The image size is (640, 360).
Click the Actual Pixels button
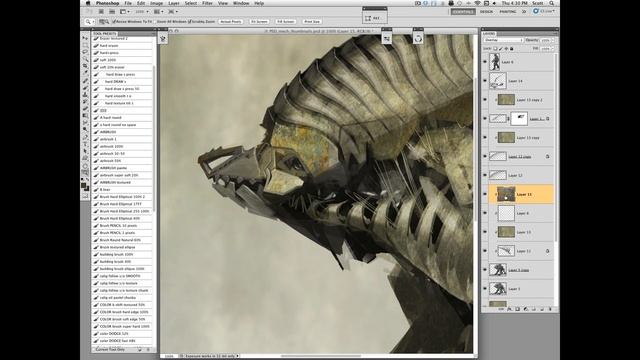(x=231, y=21)
